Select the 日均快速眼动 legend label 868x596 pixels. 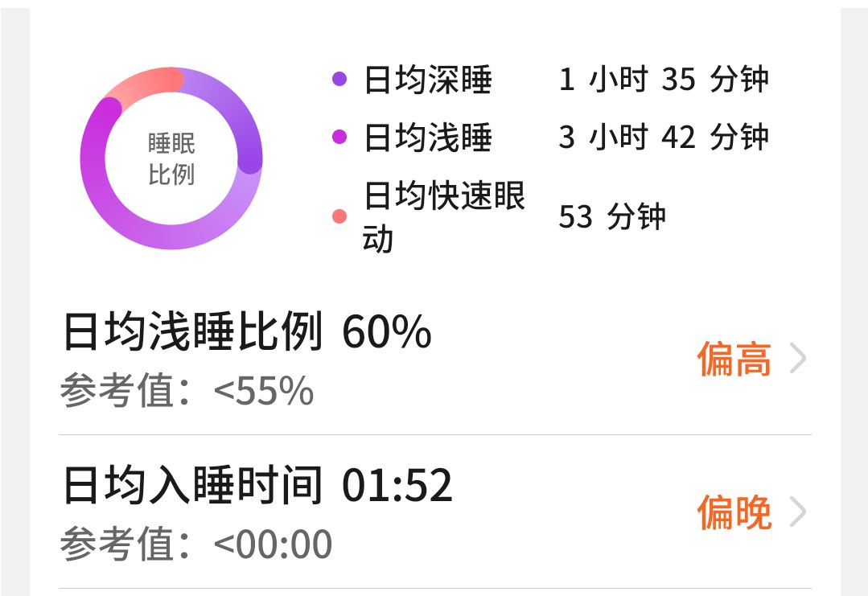(444, 217)
